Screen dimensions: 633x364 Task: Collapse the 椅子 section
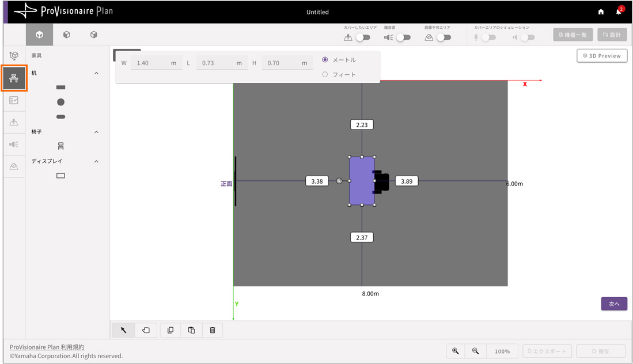pyautogui.click(x=96, y=132)
